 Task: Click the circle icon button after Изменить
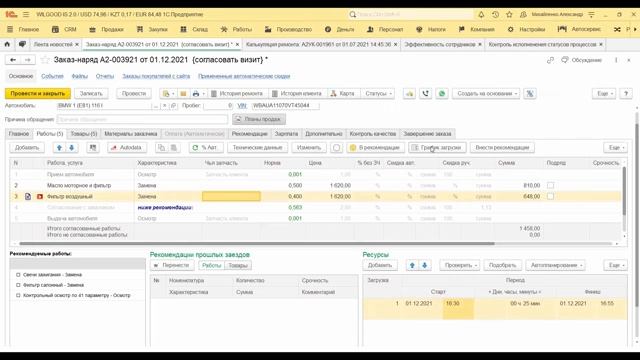pos(336,147)
